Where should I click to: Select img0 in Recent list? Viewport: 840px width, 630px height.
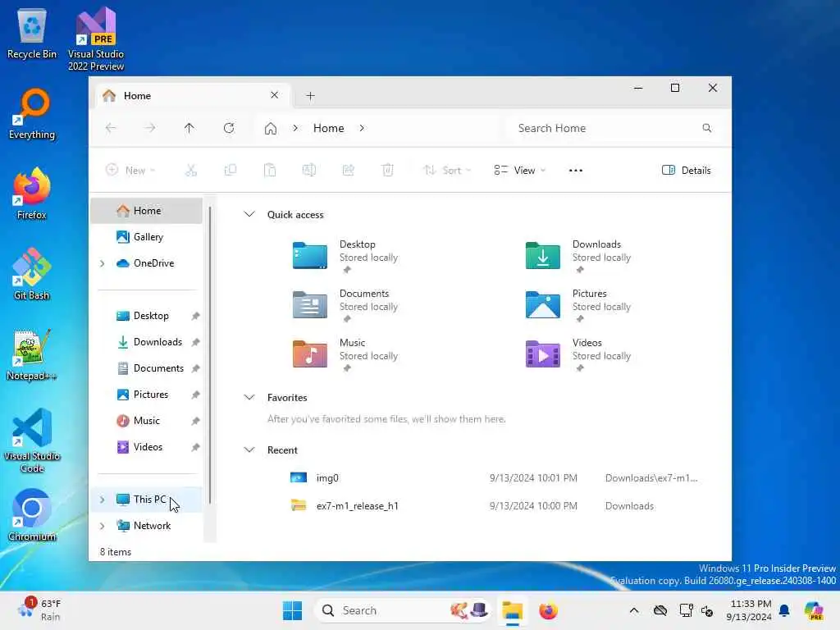click(493, 478)
